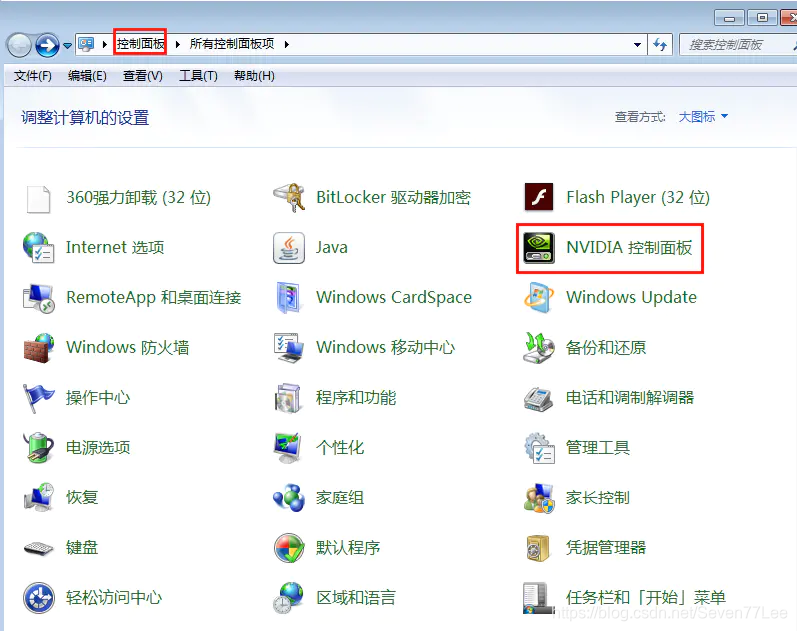This screenshot has width=797, height=631.
Task: Open the 360强力卸载 (32 位) icon
Action: point(38,198)
